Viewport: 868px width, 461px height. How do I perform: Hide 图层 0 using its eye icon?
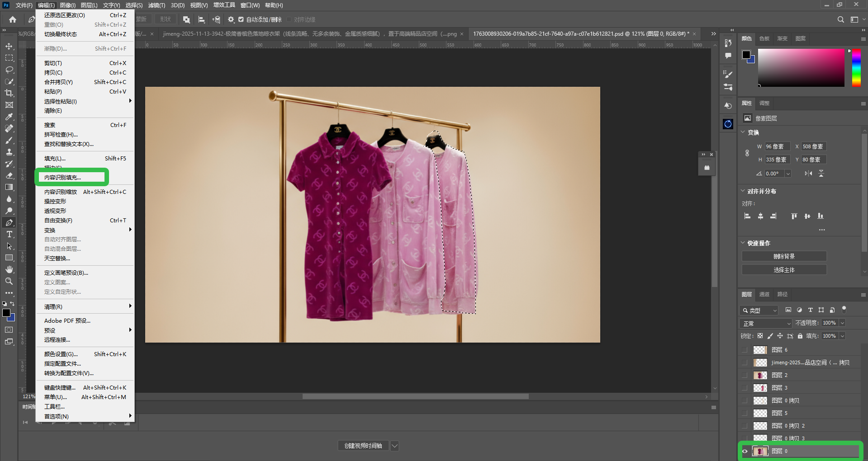[x=745, y=451]
